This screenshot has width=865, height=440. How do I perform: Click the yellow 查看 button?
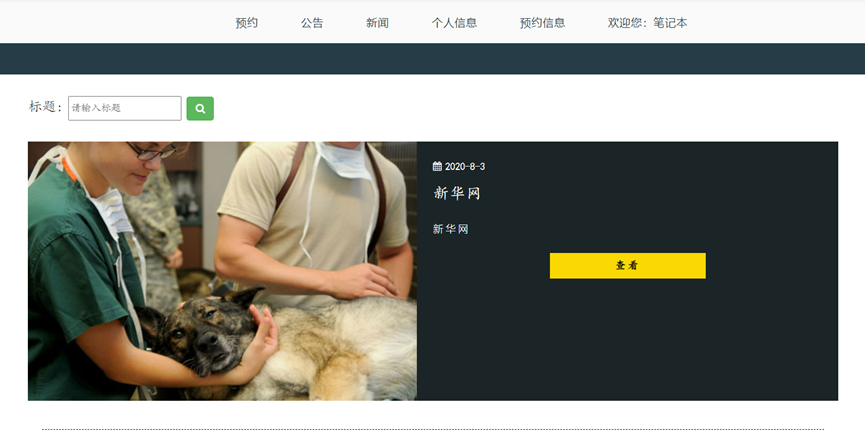628,266
